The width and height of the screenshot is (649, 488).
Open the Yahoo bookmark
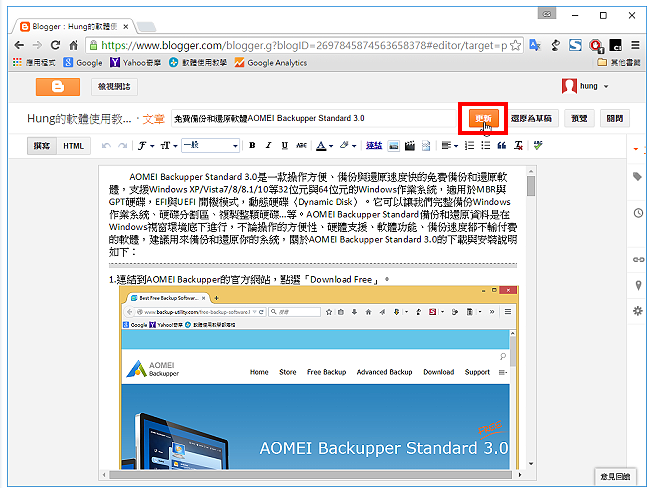[135, 63]
